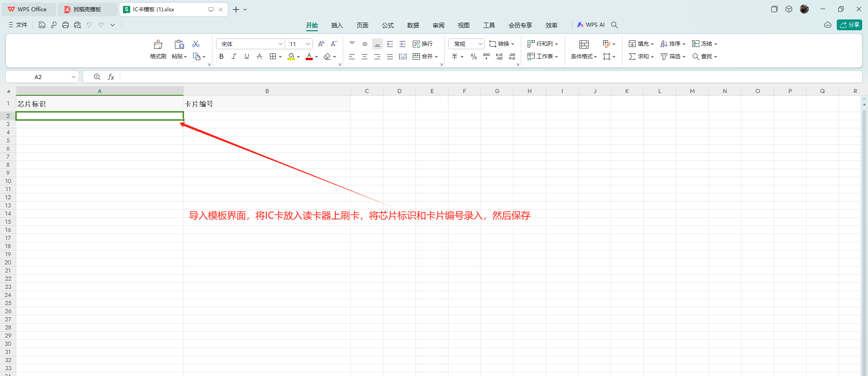
Task: Expand the font size dropdown
Action: (308, 44)
